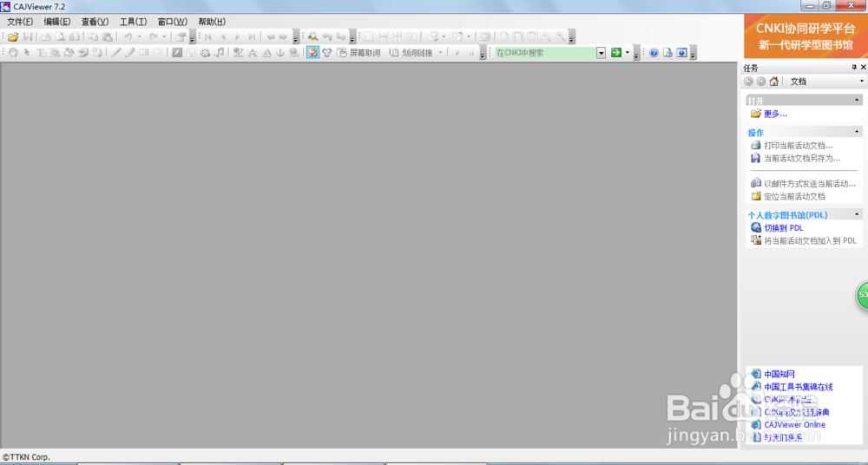The image size is (868, 465).
Task: Click the Zoom out magnifier icon
Action: click(x=546, y=37)
